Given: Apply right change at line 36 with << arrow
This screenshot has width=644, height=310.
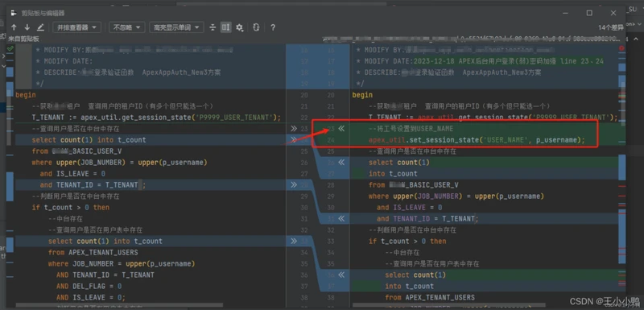Looking at the screenshot, I should 341,275.
